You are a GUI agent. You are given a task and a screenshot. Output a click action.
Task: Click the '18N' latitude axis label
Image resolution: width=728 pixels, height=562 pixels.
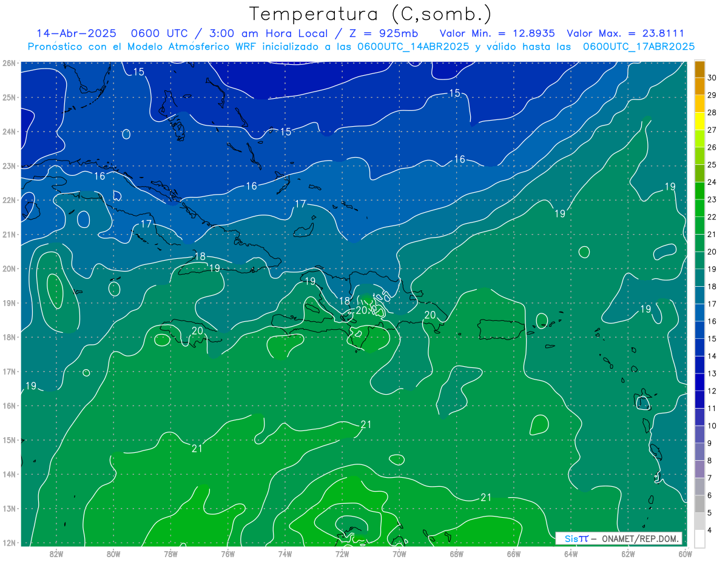9,337
